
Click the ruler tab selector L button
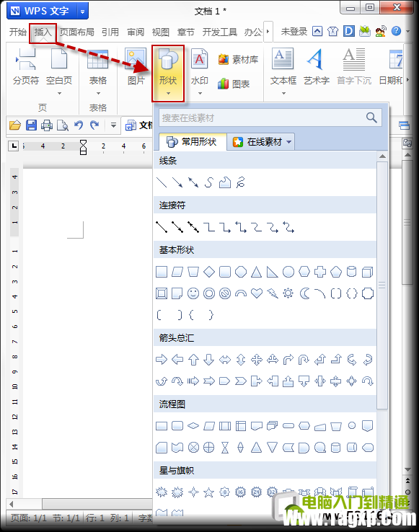coord(13,146)
